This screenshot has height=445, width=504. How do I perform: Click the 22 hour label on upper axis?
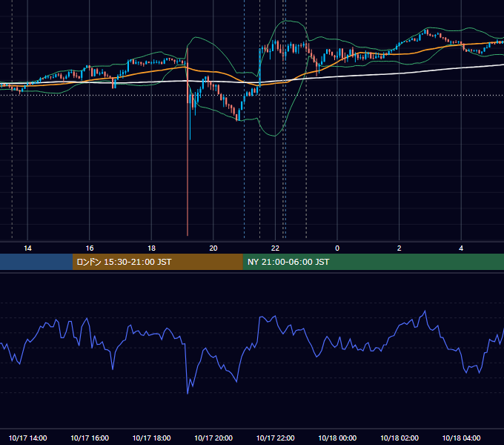275,248
